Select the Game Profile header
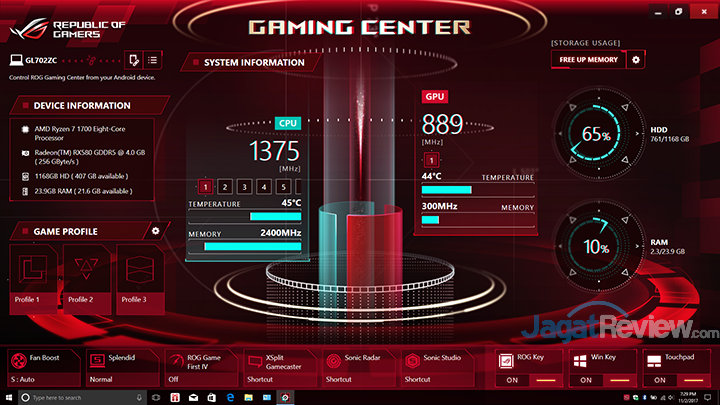This screenshot has height=405, width=720. 78,231
